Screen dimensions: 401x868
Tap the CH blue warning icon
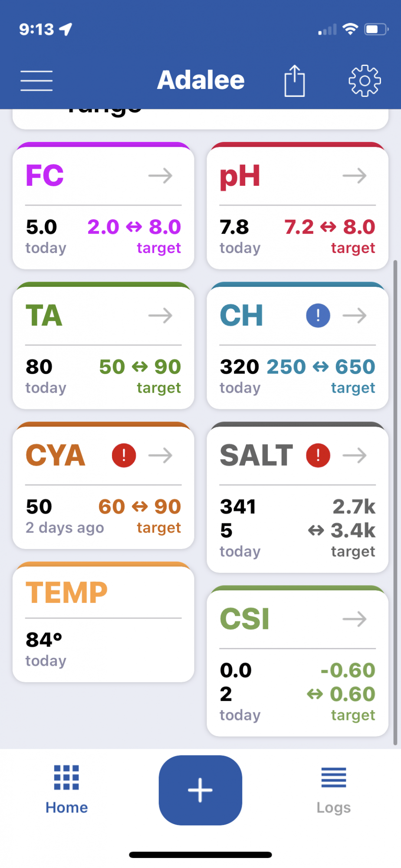[x=318, y=316]
